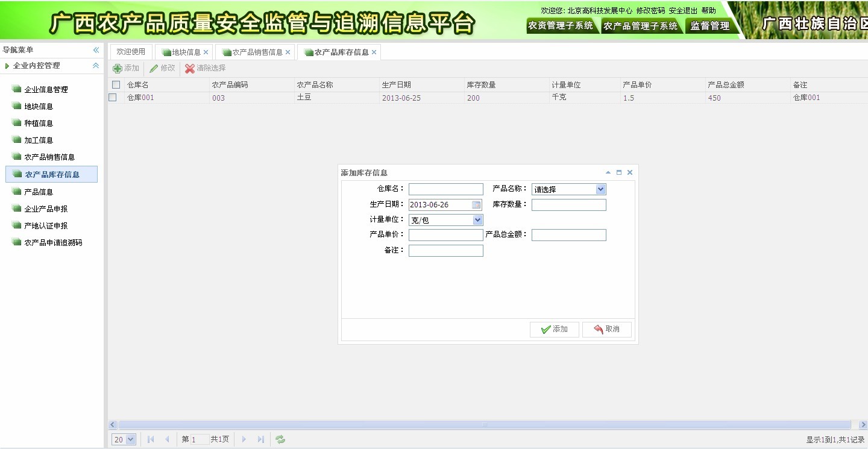Toggle the select-all checkbox in the table header

(x=116, y=85)
